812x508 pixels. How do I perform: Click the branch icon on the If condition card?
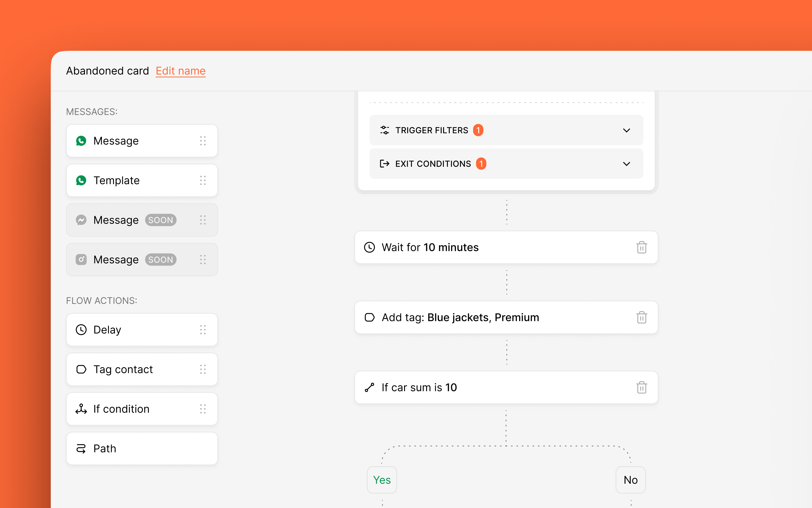pyautogui.click(x=81, y=409)
